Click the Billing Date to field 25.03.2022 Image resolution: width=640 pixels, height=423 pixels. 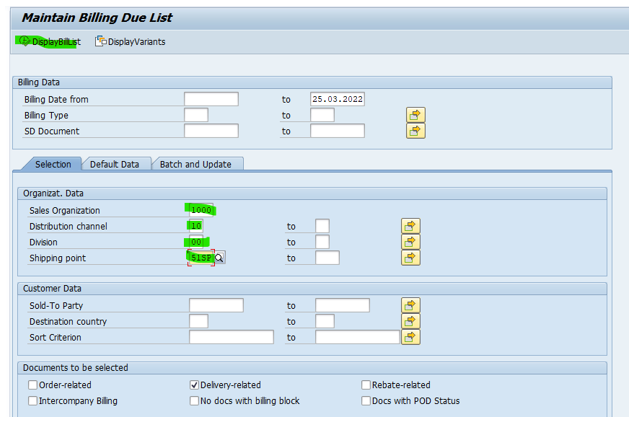tap(338, 99)
